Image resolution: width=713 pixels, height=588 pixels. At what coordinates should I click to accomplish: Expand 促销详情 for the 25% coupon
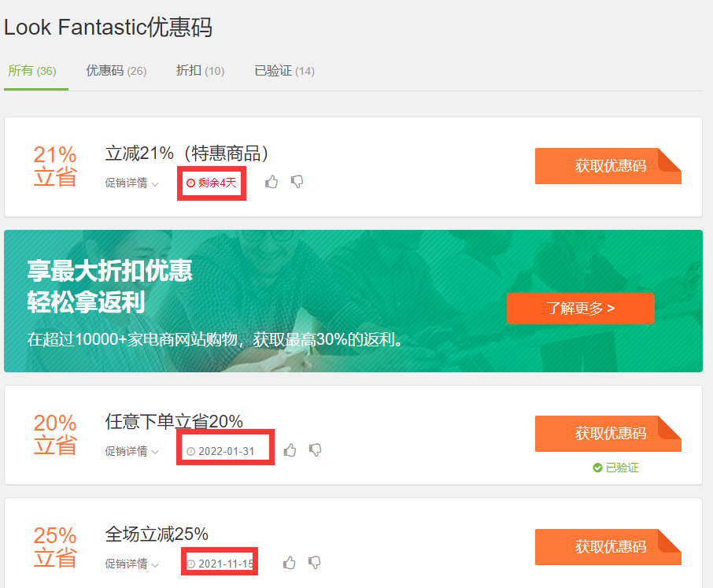click(x=131, y=564)
